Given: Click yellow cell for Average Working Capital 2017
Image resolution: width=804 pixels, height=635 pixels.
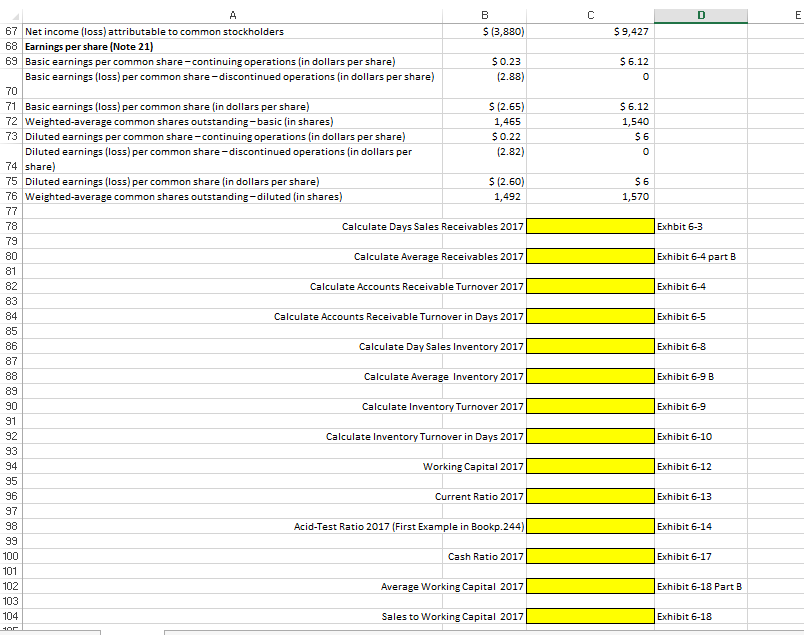Looking at the screenshot, I should [590, 586].
